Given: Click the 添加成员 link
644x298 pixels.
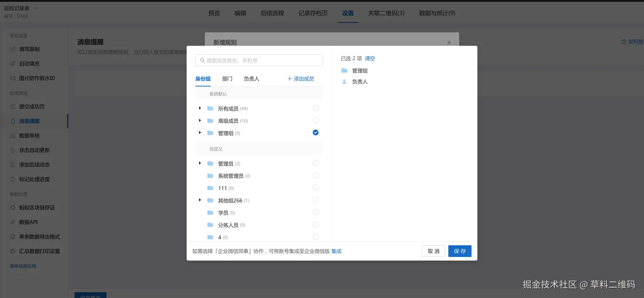Looking at the screenshot, I should click(x=301, y=79).
